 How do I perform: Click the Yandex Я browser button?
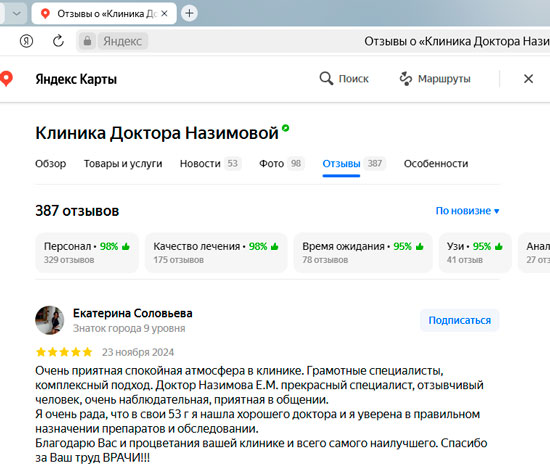(26, 41)
